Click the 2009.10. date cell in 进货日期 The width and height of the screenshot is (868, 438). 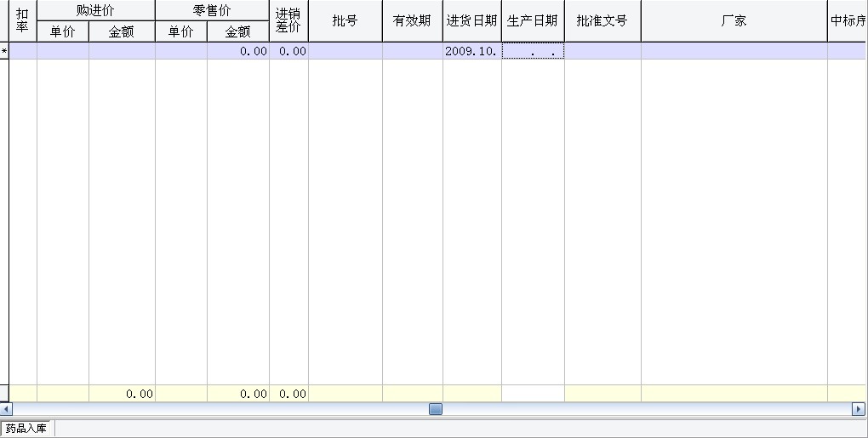[471, 51]
